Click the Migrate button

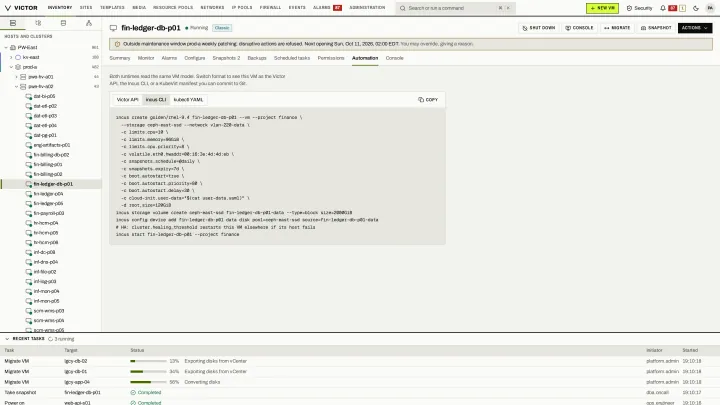coord(617,28)
